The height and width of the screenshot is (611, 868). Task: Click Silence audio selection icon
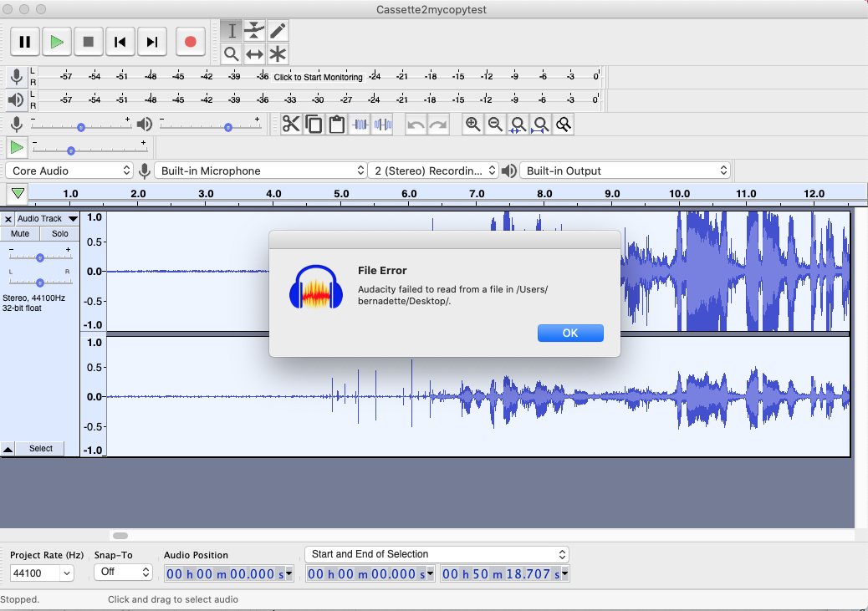coord(382,125)
